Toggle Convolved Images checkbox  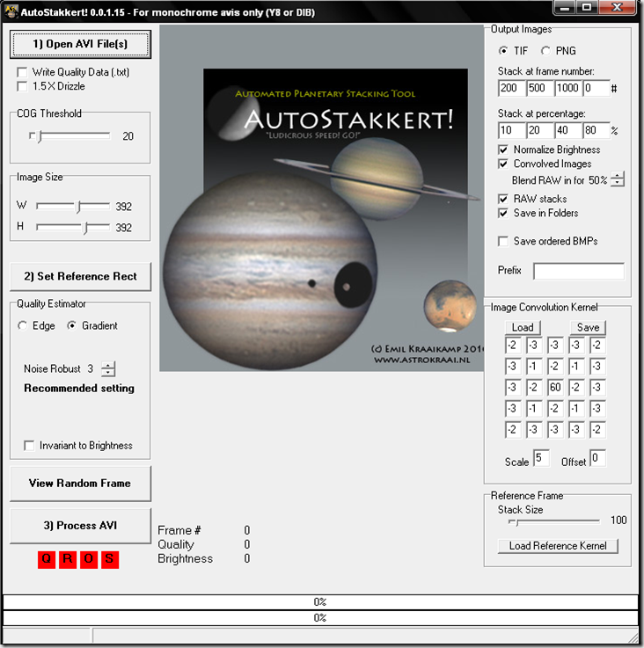pyautogui.click(x=503, y=164)
